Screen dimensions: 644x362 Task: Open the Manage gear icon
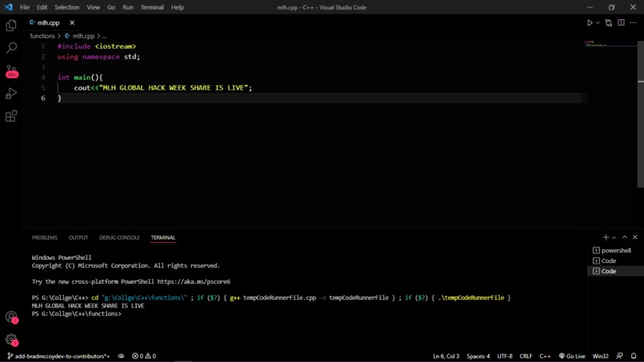(11, 340)
